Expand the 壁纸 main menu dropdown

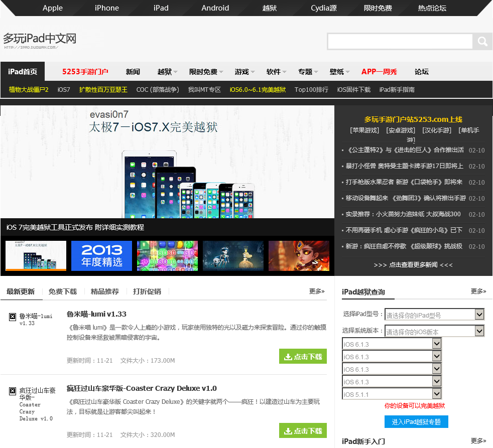click(x=339, y=72)
